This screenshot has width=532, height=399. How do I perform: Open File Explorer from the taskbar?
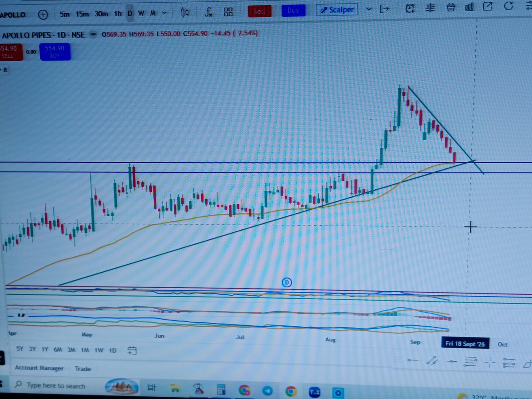click(175, 389)
